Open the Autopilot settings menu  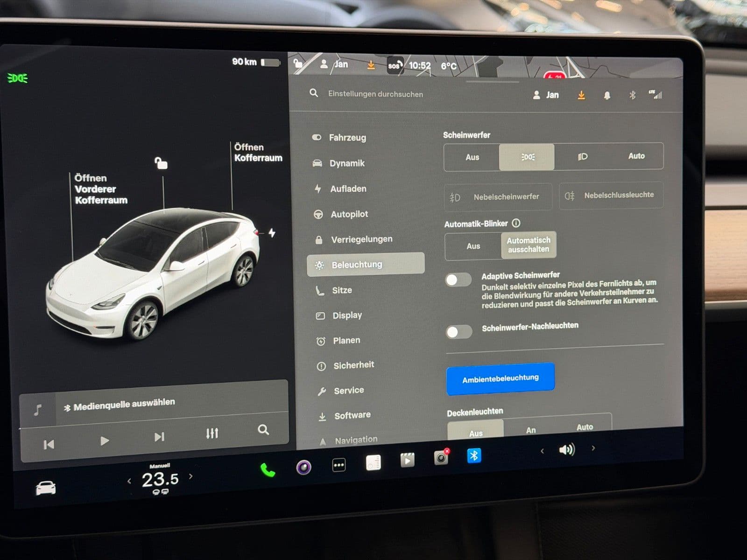[349, 214]
